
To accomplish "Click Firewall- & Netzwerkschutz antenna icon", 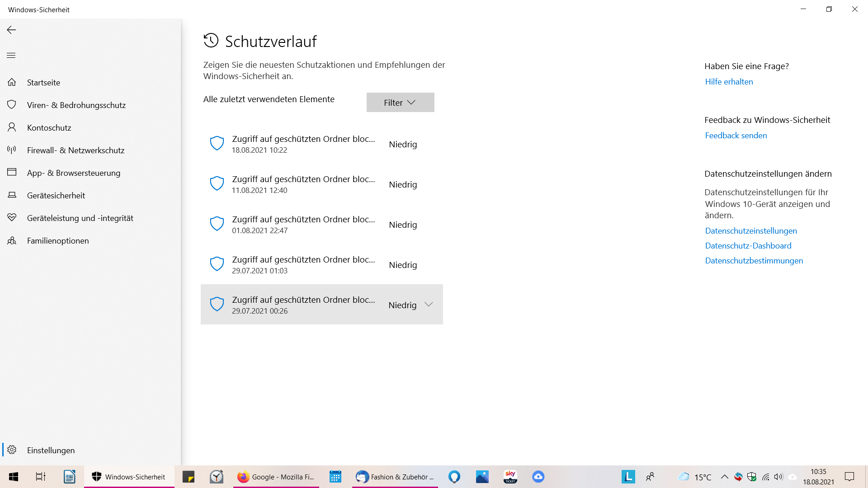I will (x=12, y=150).
